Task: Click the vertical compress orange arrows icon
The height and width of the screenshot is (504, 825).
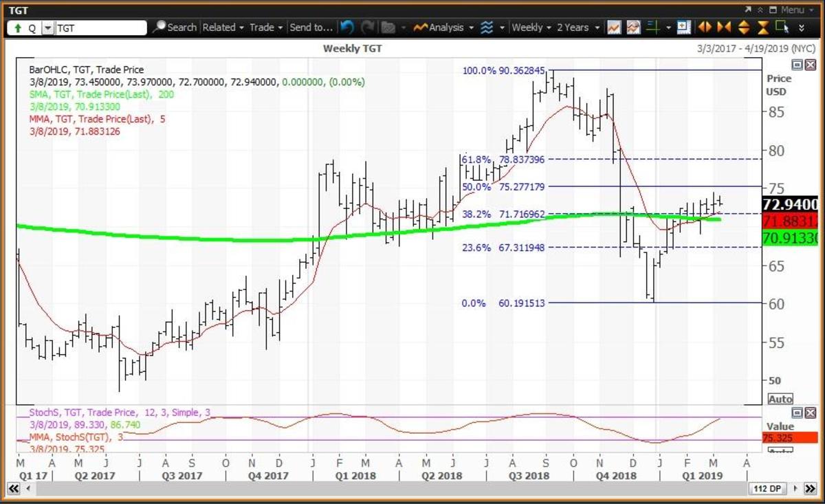Action: tap(763, 28)
